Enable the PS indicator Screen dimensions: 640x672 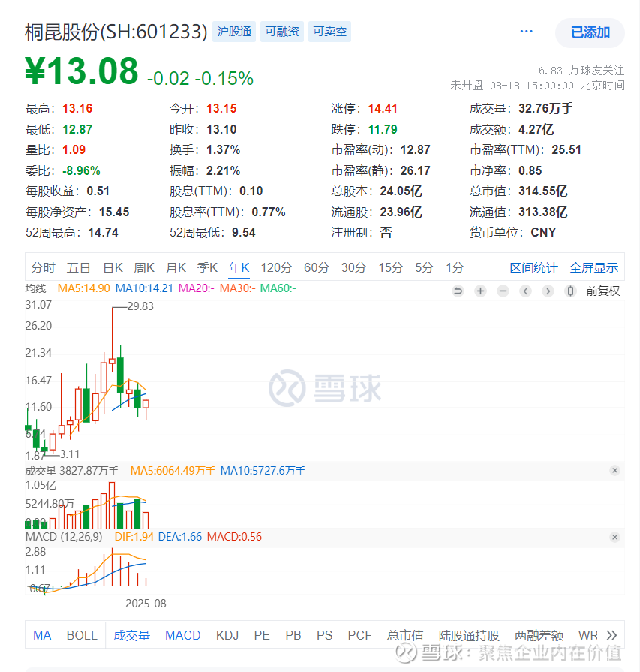(325, 635)
